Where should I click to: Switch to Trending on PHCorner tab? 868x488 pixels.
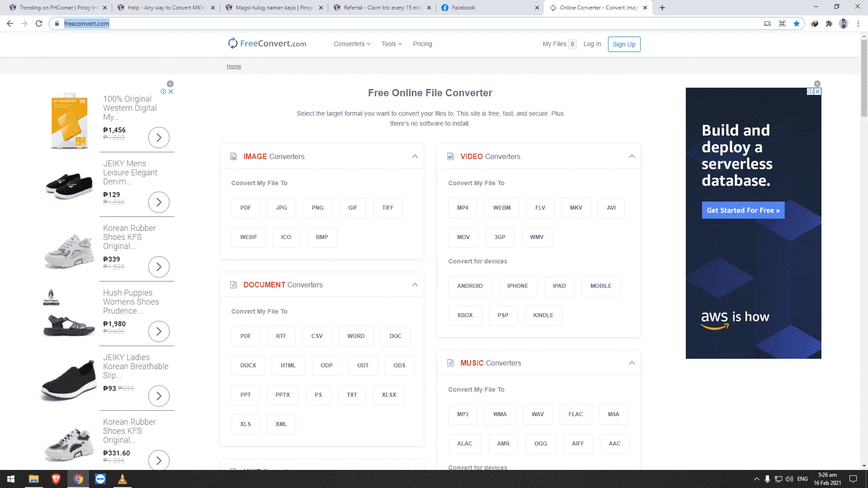(58, 8)
